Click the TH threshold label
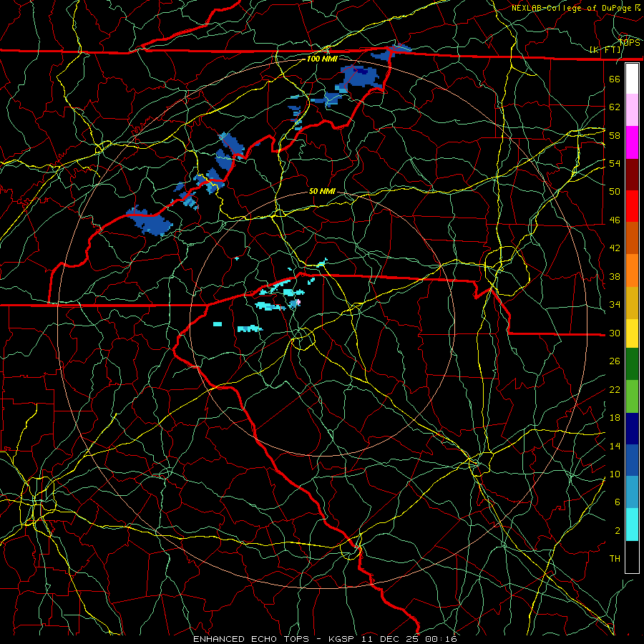This screenshot has height=644, width=644. click(x=615, y=559)
